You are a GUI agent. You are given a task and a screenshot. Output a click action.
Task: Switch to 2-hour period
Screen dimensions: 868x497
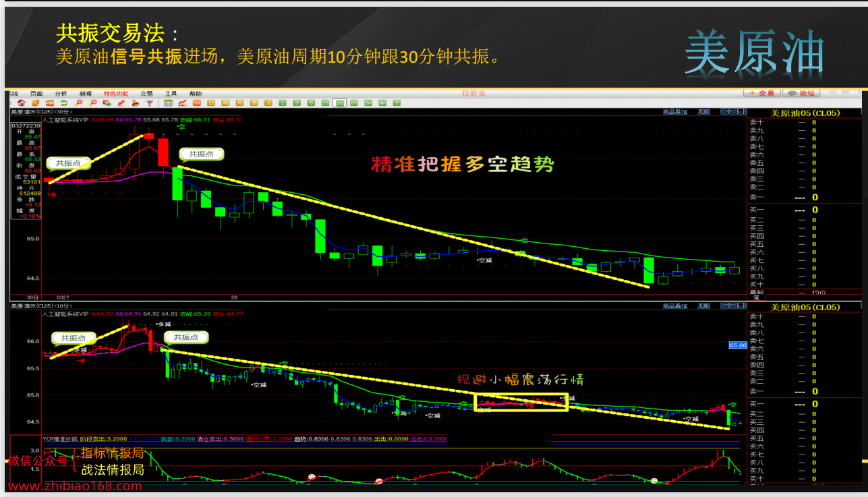click(369, 103)
